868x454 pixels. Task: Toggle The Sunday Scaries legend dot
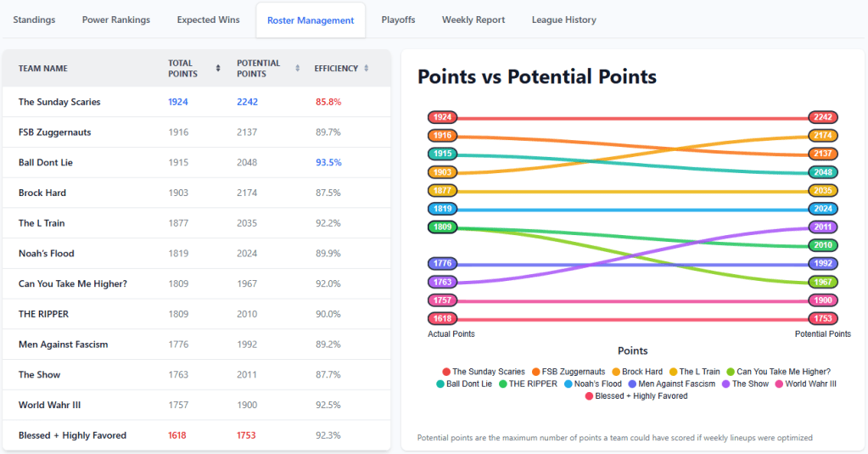click(446, 372)
